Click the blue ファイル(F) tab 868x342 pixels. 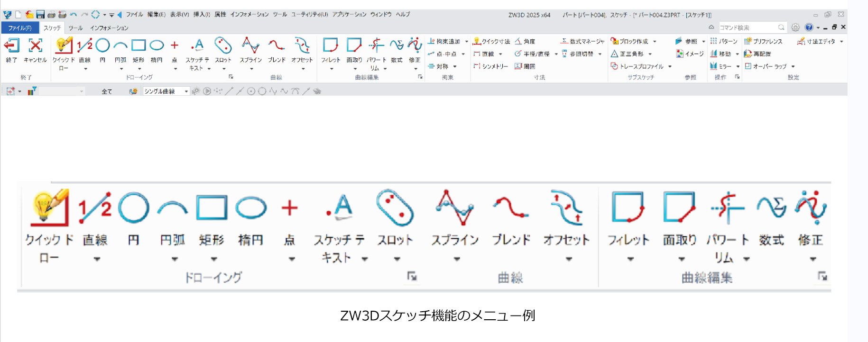point(20,28)
